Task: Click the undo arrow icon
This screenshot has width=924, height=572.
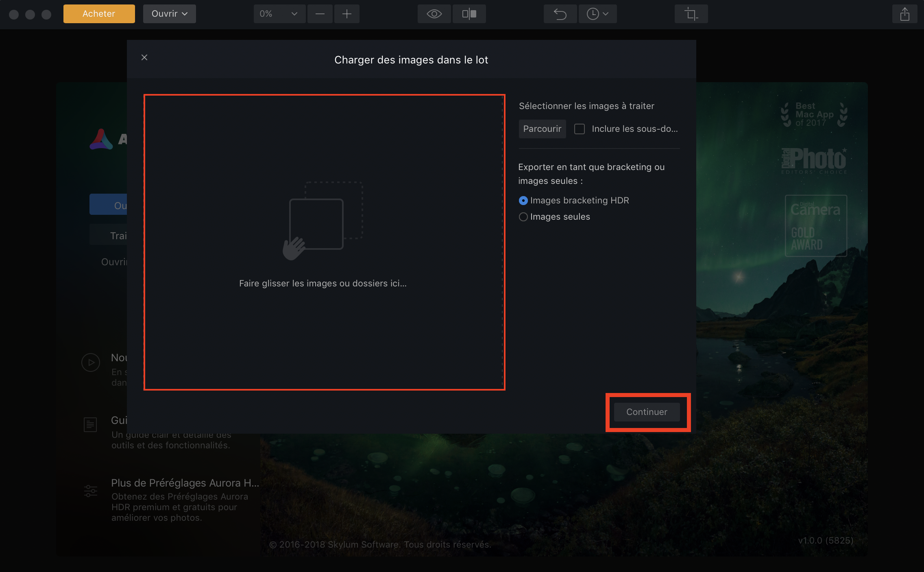Action: coord(560,14)
